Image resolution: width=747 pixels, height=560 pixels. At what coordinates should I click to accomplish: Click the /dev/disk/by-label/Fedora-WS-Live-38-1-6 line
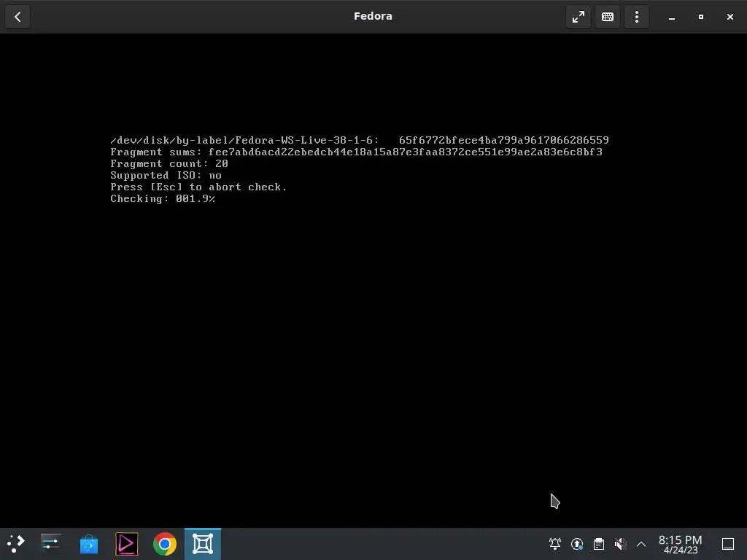pos(360,140)
